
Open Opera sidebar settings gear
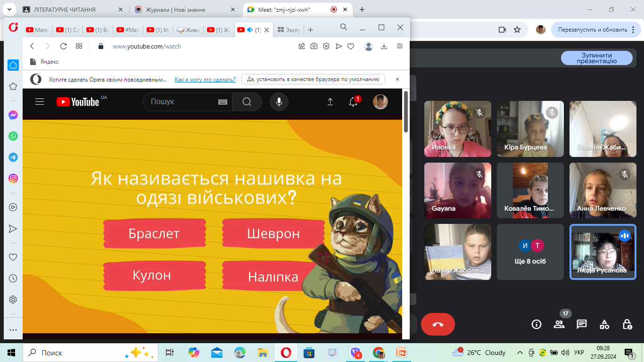click(13, 299)
